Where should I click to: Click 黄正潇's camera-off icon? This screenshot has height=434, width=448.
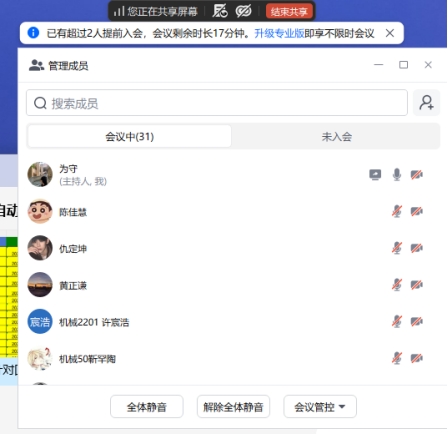click(x=417, y=285)
